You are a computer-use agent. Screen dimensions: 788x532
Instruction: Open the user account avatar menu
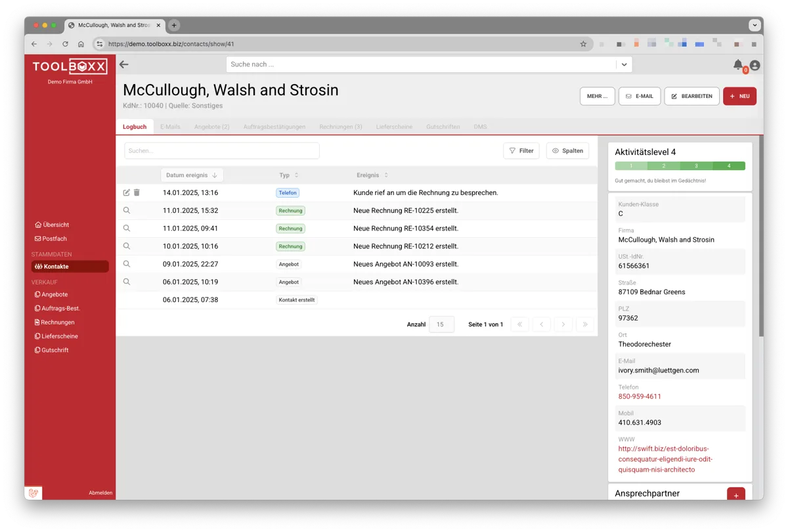pos(755,65)
